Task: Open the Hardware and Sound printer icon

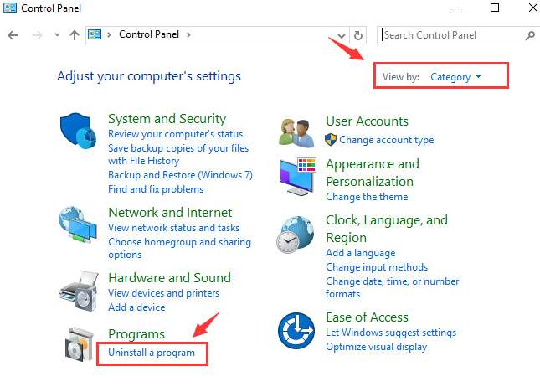Action: 79,291
